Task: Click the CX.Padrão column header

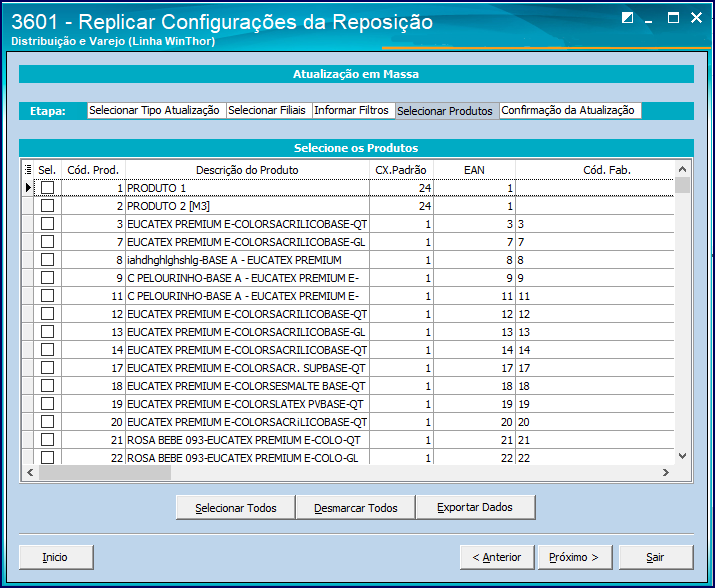Action: 401,170
